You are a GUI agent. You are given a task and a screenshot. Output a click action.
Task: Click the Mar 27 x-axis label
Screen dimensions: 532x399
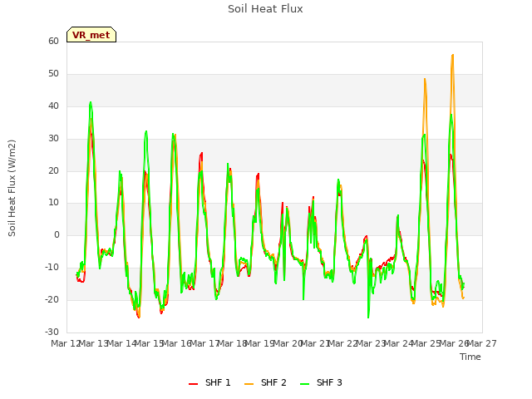[482, 343]
